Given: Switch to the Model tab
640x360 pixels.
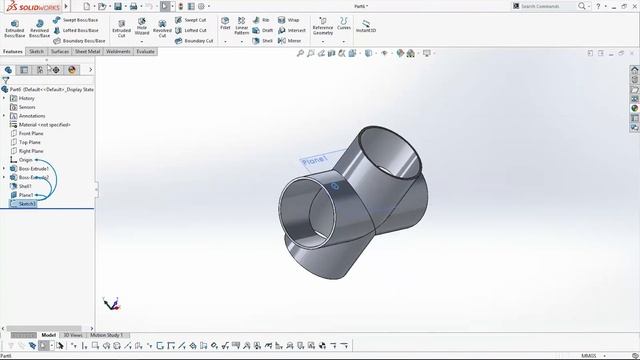Looking at the screenshot, I should tap(49, 335).
